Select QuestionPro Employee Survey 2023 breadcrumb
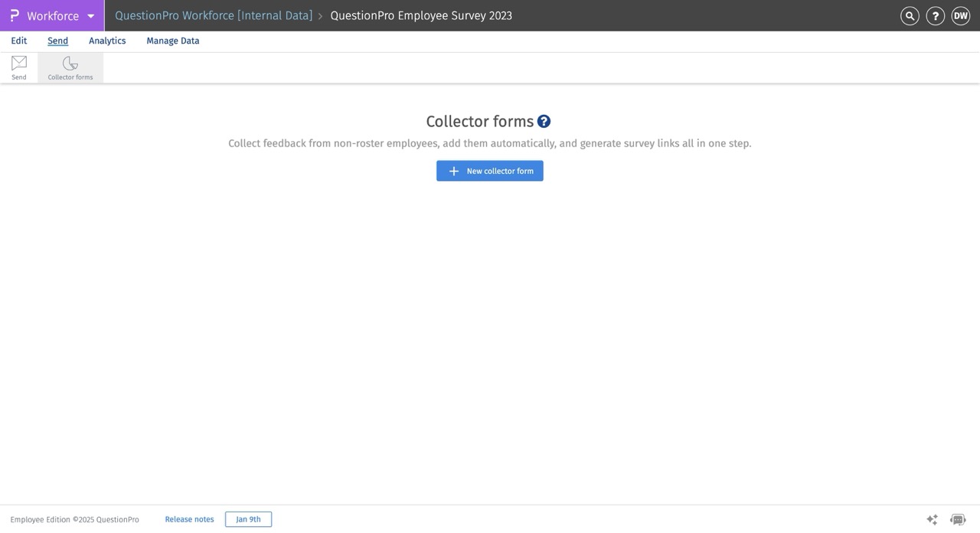This screenshot has height=533, width=980. [x=420, y=15]
